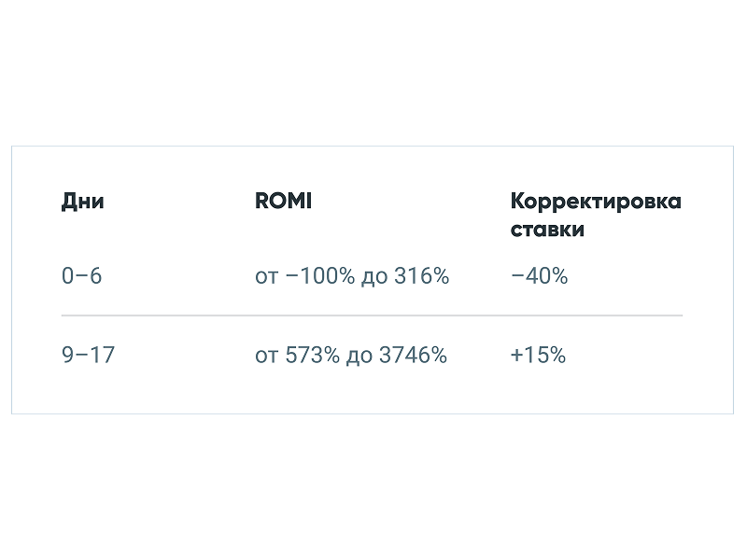Image resolution: width=747 pixels, height=560 pixels.
Task: Click the word "ставки" in the header
Action: (x=547, y=230)
